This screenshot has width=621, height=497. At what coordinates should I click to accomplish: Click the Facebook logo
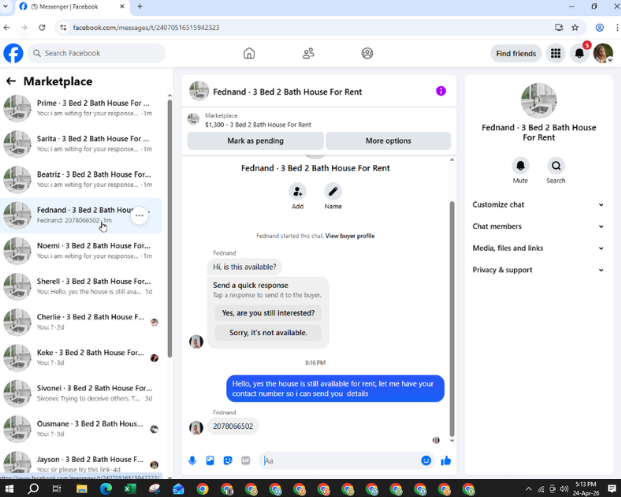point(13,53)
